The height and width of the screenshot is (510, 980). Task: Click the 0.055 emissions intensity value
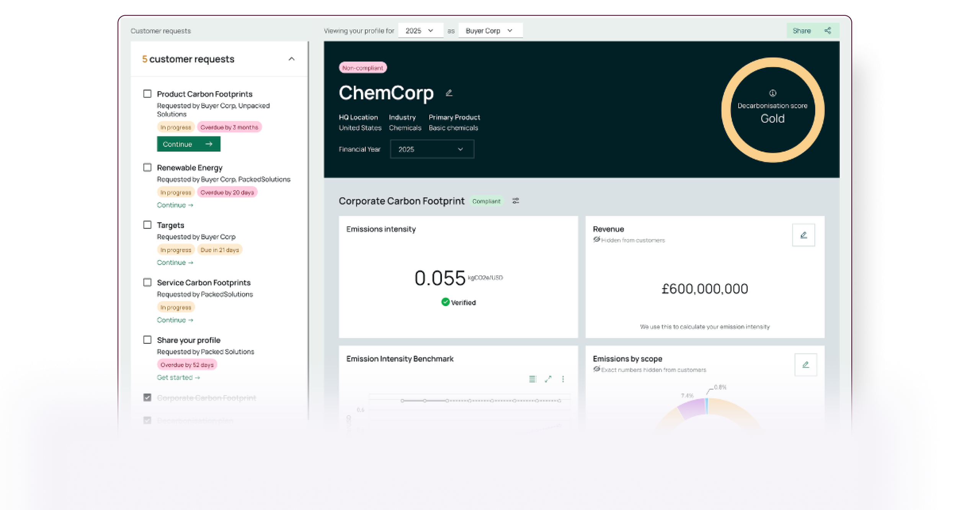(439, 278)
